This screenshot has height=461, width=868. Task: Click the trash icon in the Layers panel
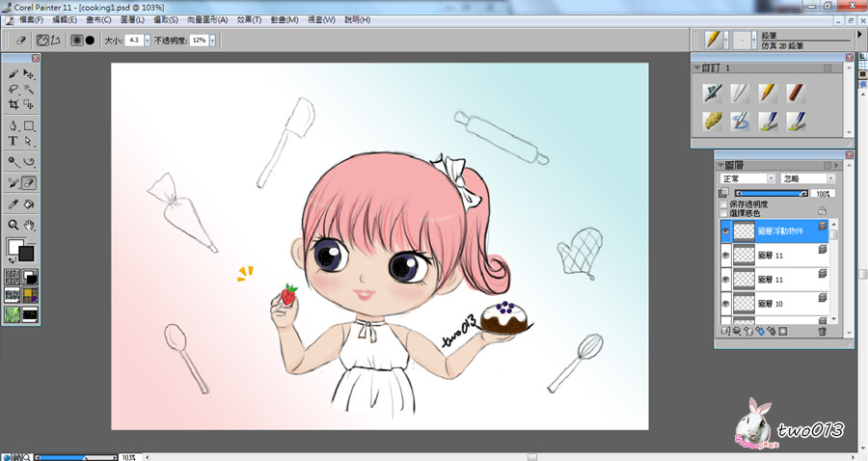click(x=822, y=331)
